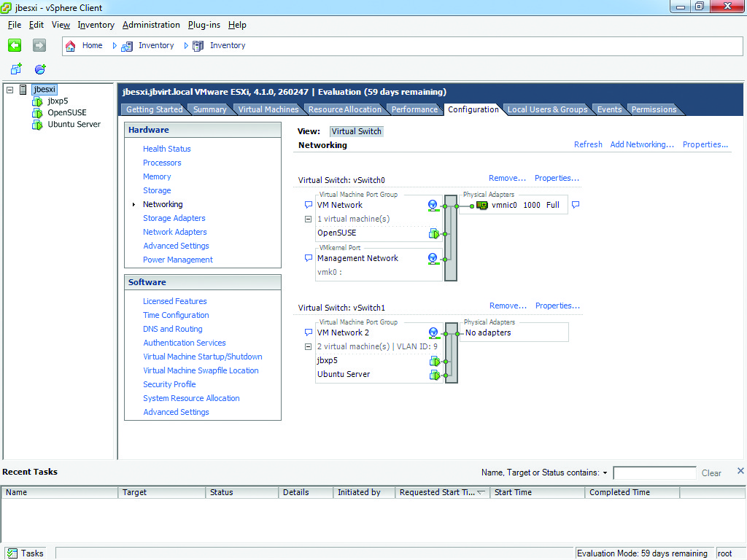Select Ubuntu Server in the inventory tree
Screen dimensions: 747x560
click(74, 124)
